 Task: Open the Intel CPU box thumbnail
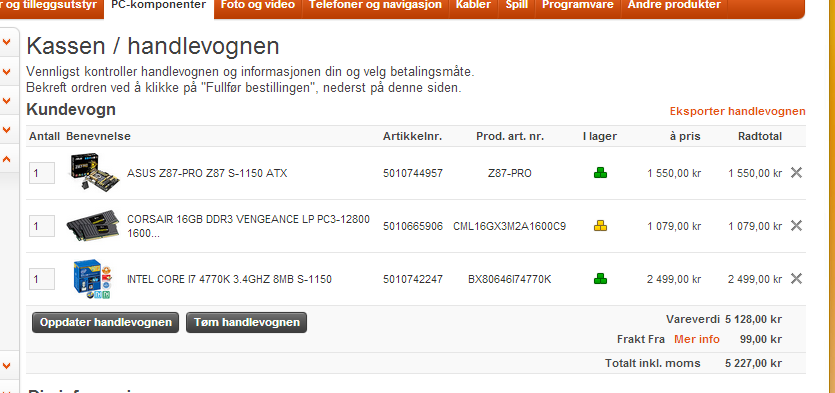coord(91,279)
